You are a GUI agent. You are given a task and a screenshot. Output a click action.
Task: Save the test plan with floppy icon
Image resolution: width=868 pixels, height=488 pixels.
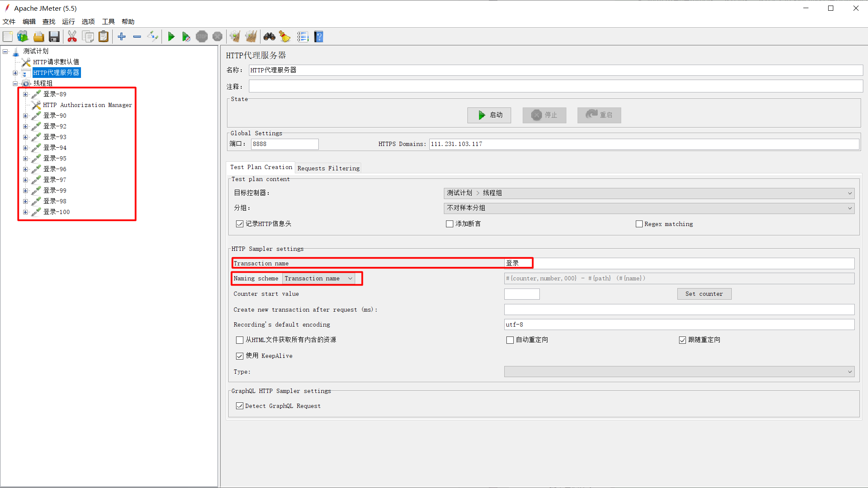pos(54,37)
